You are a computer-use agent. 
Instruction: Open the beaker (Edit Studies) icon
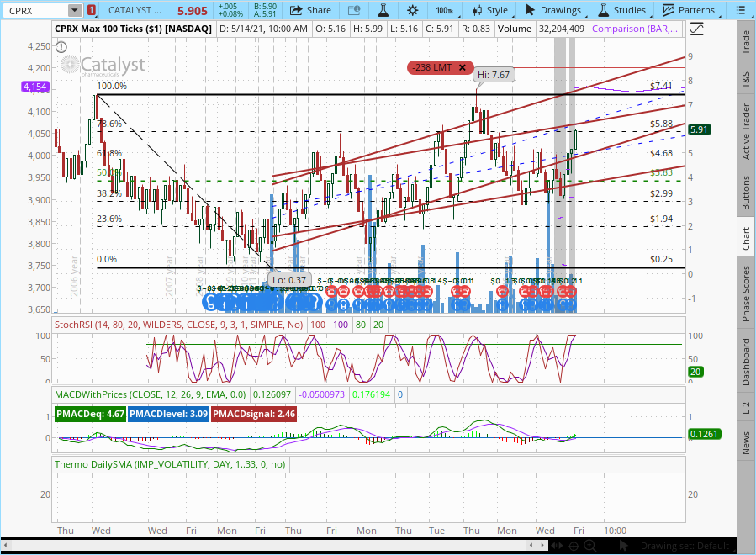(x=381, y=10)
